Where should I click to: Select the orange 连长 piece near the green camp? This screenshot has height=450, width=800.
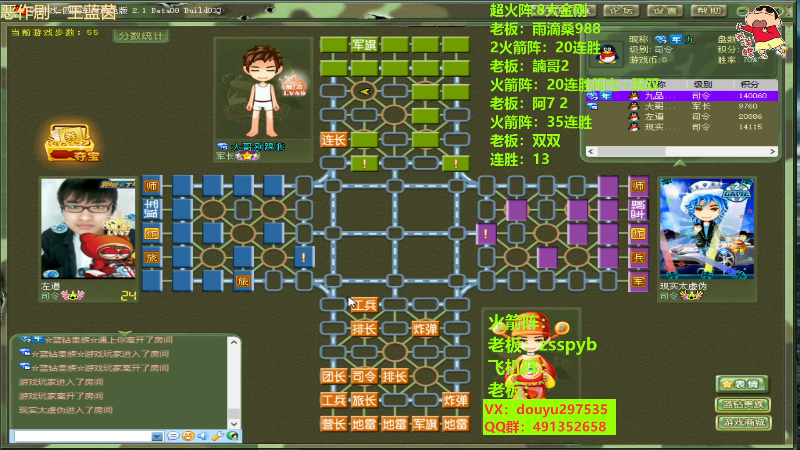[334, 140]
